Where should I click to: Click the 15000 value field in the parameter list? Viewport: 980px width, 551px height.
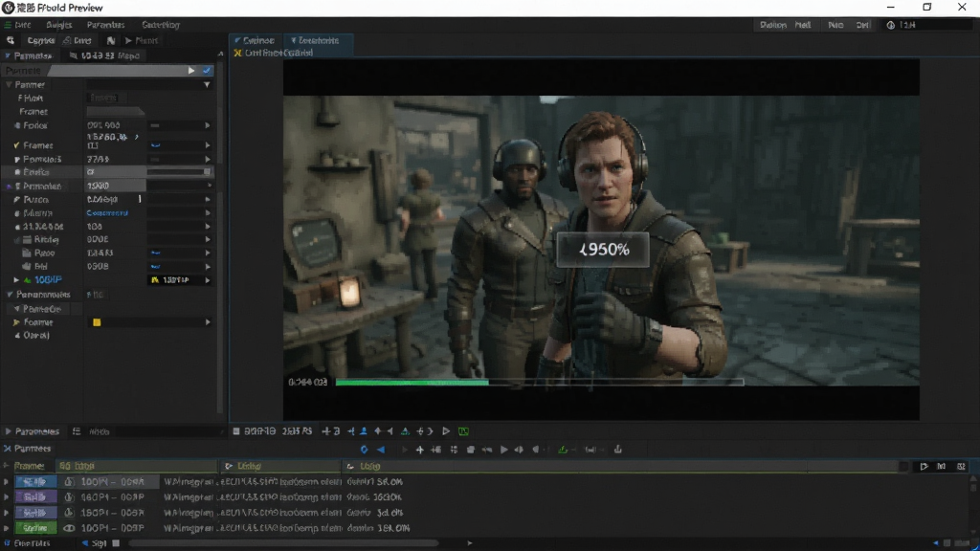coord(115,187)
